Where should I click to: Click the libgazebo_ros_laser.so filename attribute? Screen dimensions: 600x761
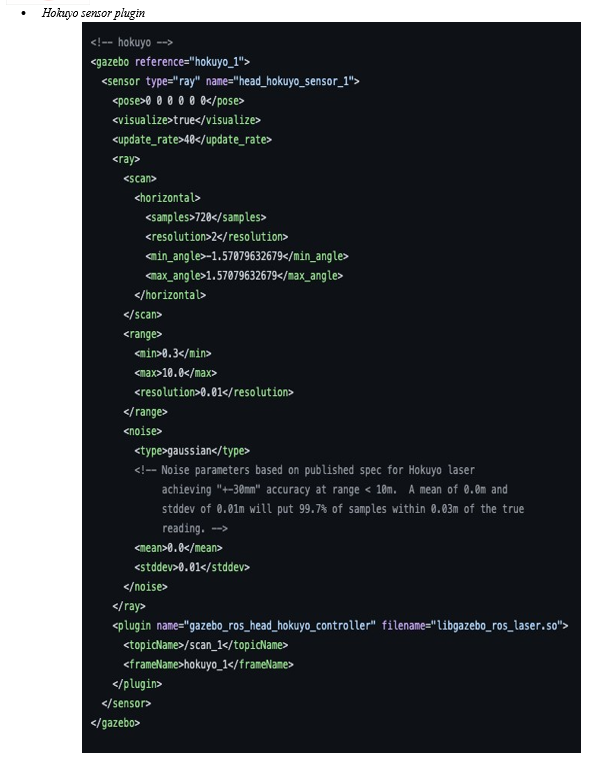[x=472, y=626]
